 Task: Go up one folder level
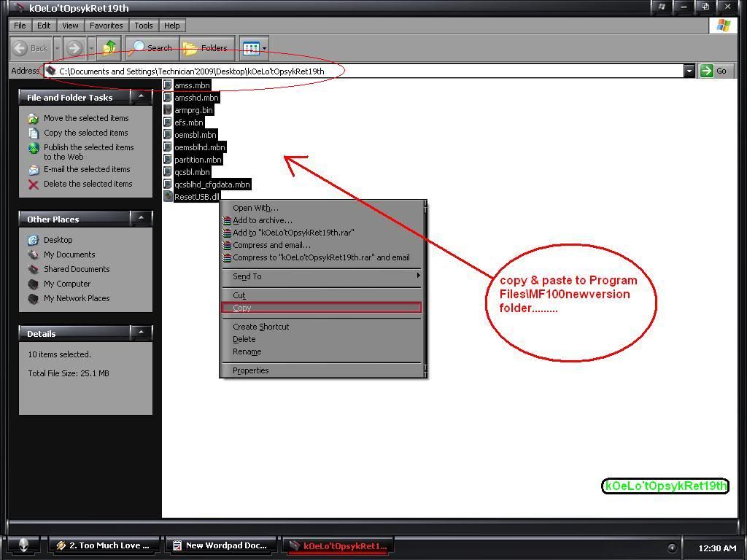[109, 48]
